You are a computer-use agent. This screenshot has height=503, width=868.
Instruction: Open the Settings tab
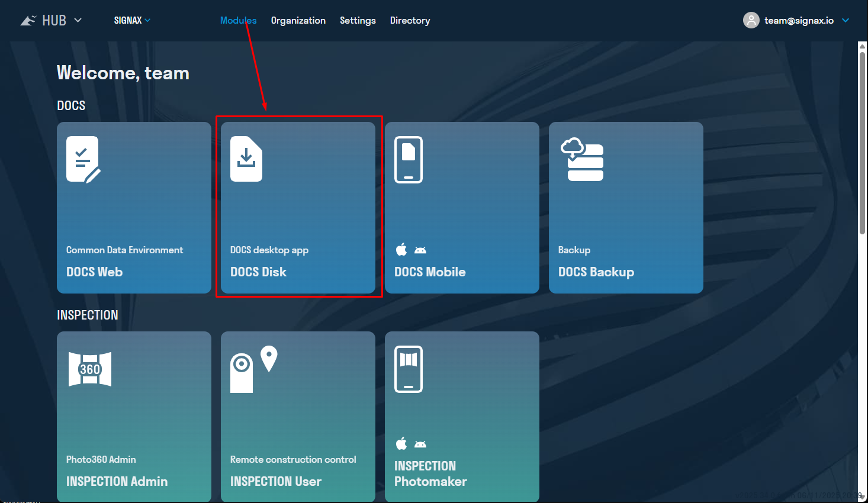(358, 20)
